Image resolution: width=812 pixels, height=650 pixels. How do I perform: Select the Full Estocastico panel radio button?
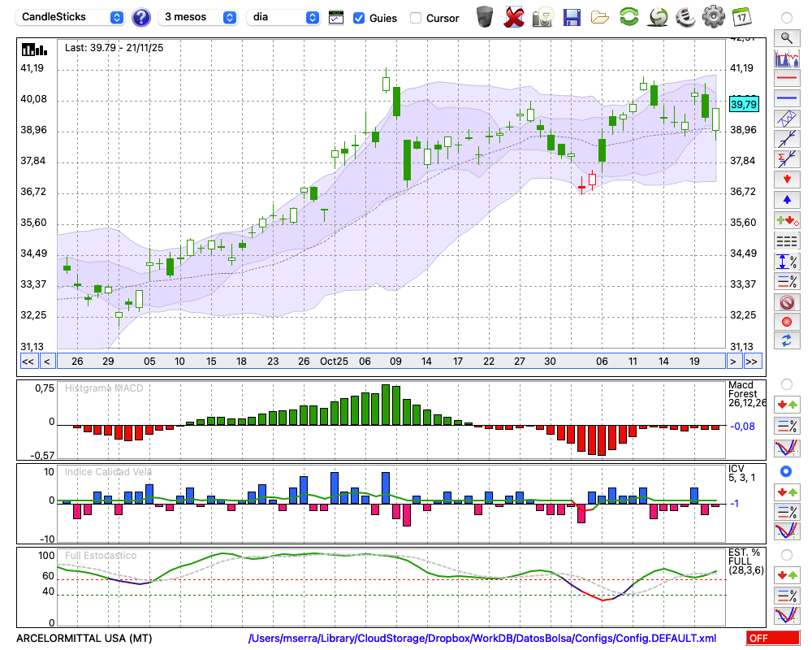786,555
